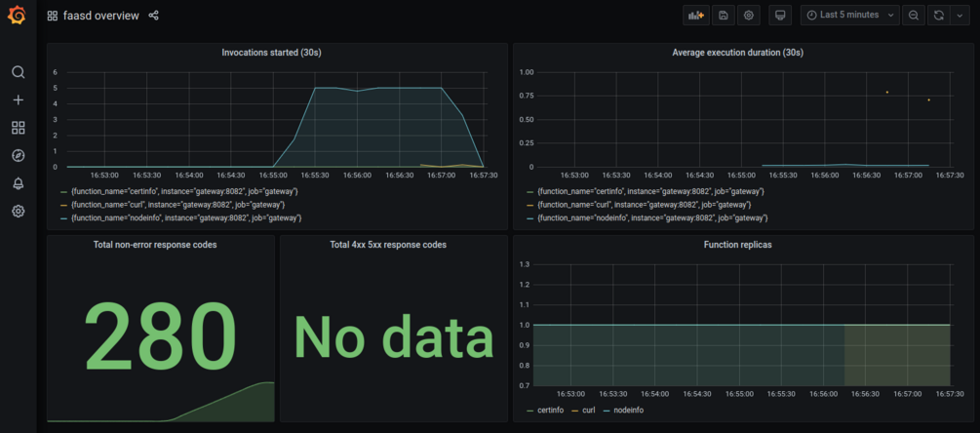Click the nodeinfo plateau in Invocations graph

(378, 88)
